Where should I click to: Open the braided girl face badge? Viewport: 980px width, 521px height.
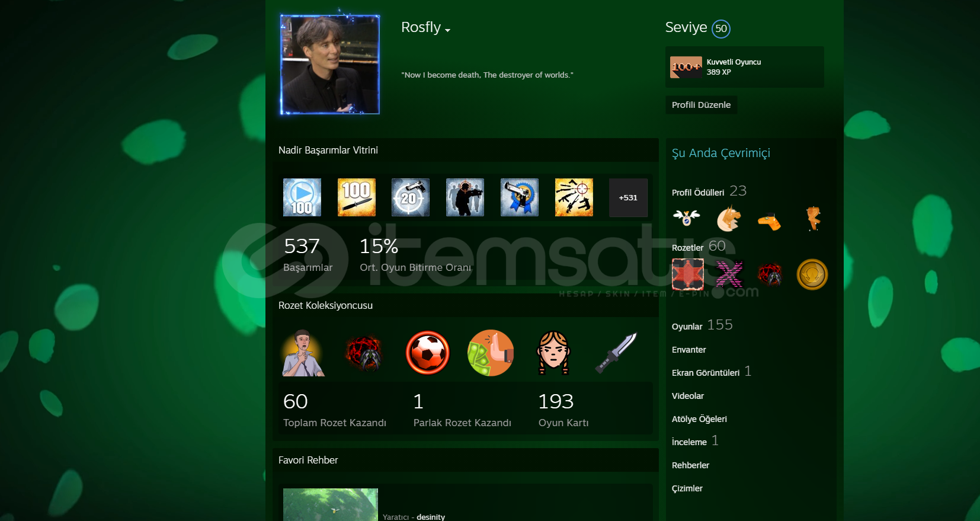(x=553, y=353)
